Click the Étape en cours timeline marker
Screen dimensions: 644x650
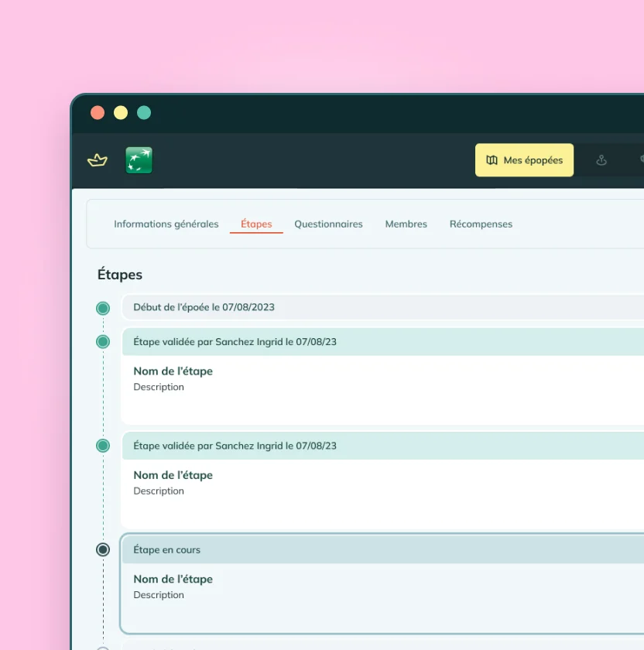(x=103, y=549)
